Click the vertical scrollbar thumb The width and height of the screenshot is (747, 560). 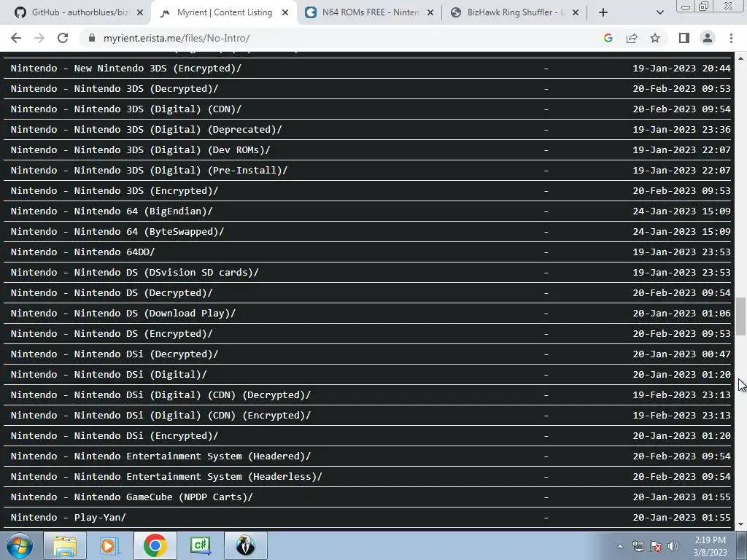pos(741,316)
